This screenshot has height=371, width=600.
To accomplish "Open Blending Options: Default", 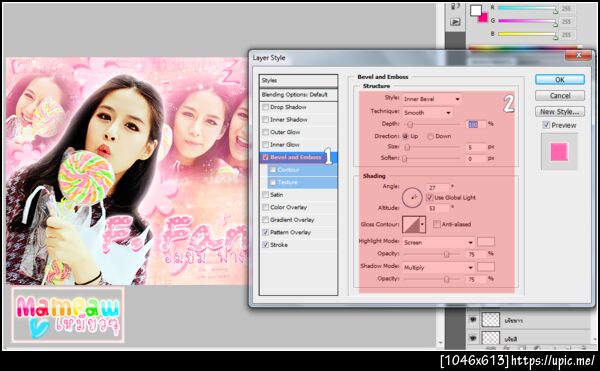I will (x=298, y=94).
